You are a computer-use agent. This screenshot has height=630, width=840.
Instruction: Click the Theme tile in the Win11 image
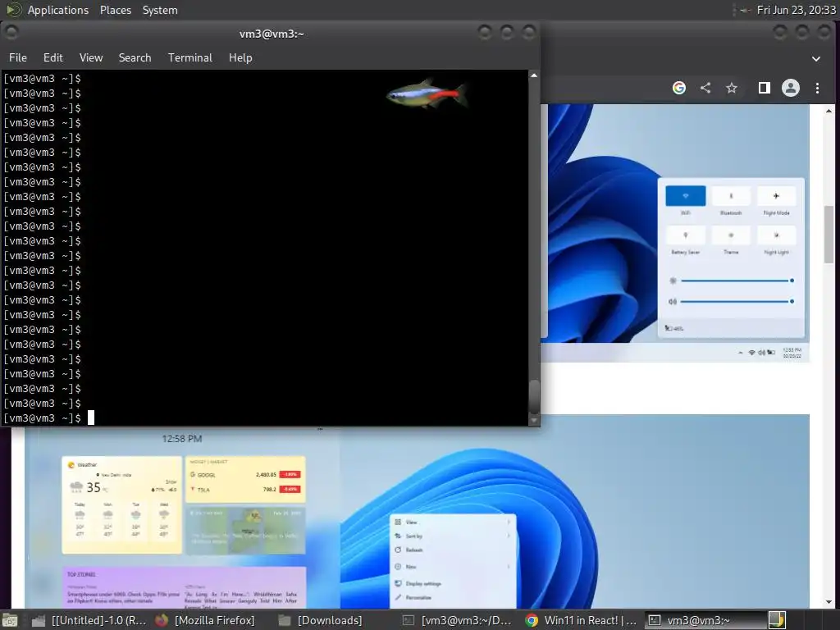tap(731, 235)
